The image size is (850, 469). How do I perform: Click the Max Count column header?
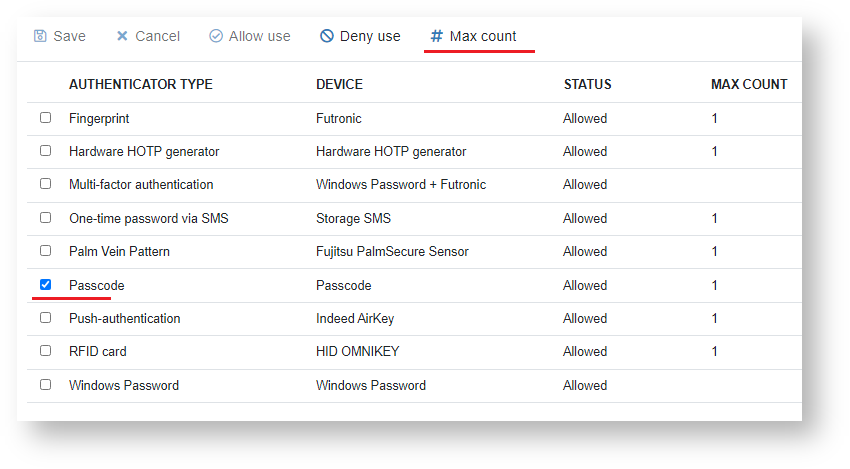(749, 84)
